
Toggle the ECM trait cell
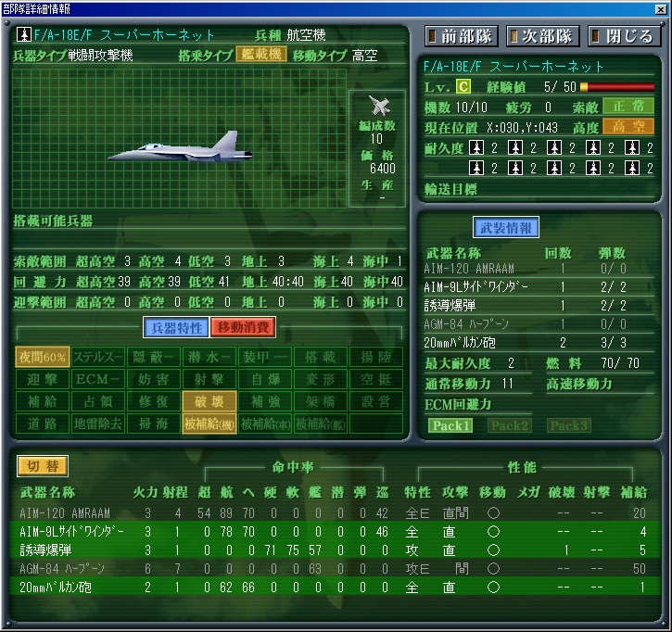(98, 379)
